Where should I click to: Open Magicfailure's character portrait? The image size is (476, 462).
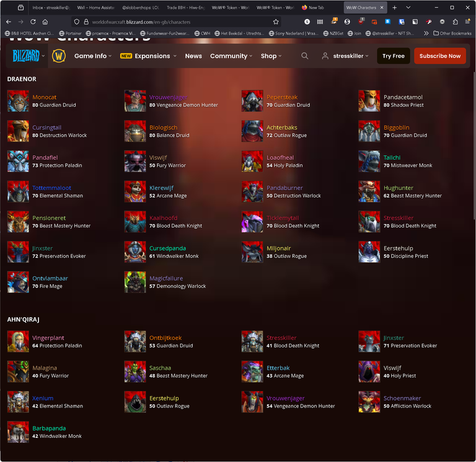(x=135, y=282)
